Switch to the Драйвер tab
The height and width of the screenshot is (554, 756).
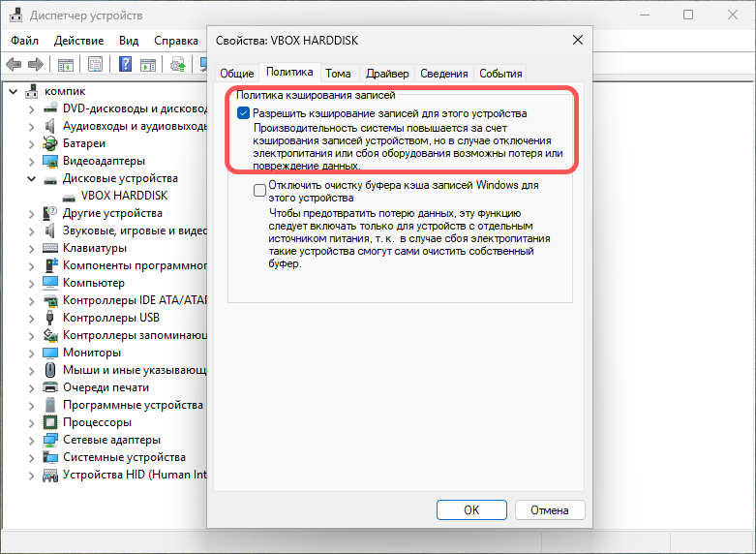point(387,74)
